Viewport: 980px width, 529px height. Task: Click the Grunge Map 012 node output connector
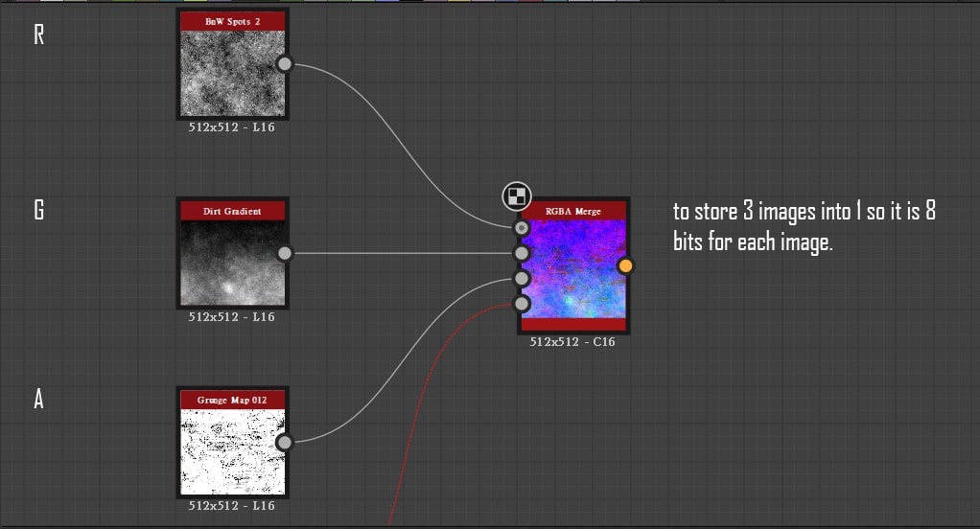[285, 442]
